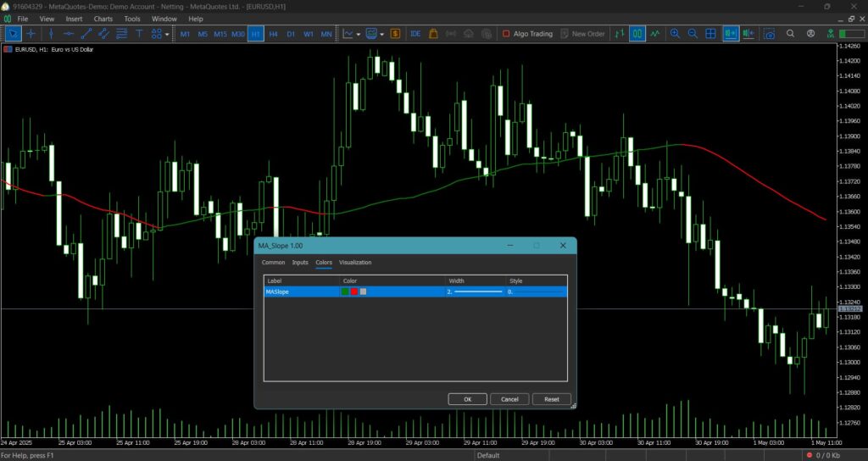Pick the Trendline drawing tool
The width and height of the screenshot is (868, 461).
pos(86,34)
